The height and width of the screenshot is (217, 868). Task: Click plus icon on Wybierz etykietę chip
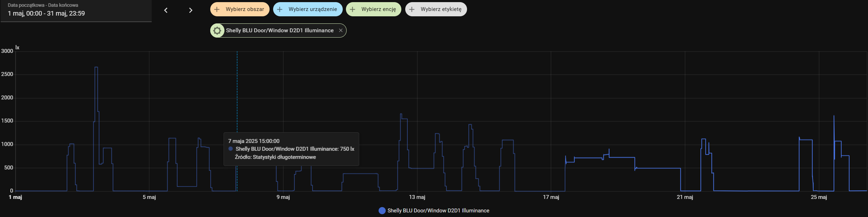pos(412,9)
